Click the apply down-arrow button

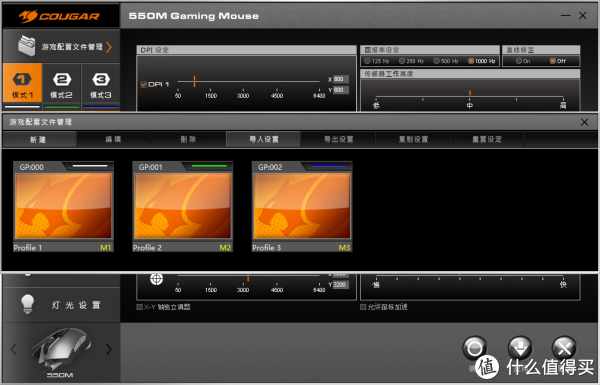click(520, 348)
